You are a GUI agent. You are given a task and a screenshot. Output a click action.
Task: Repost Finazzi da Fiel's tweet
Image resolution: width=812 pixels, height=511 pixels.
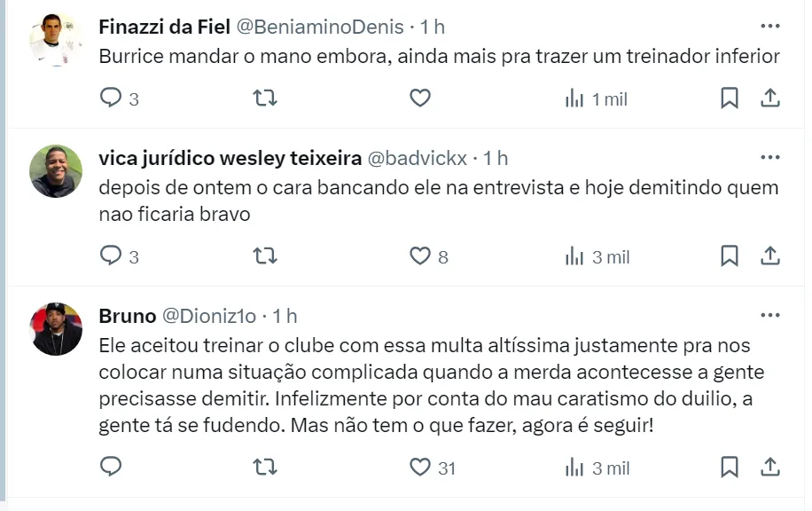pos(265,98)
